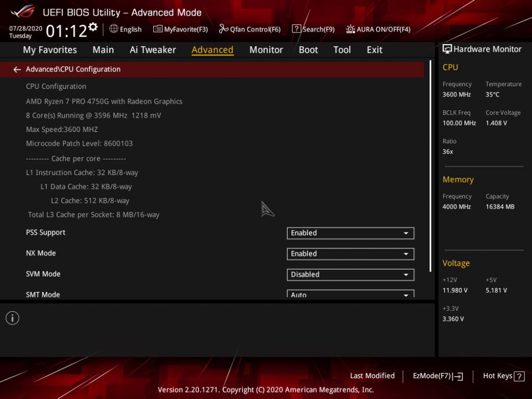This screenshot has width=532, height=399.
Task: Click Microcode Patch Level: 8600103
Action: 79,144
